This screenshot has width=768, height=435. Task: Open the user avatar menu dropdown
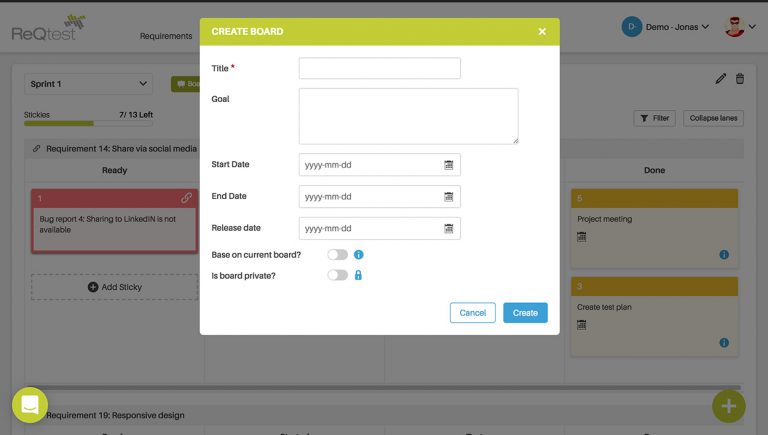click(740, 27)
